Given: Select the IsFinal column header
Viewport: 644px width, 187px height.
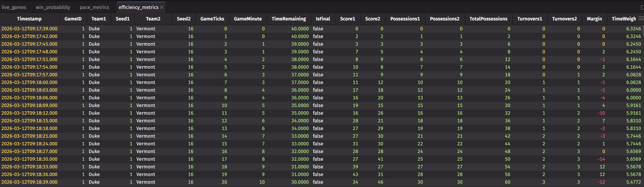Looking at the screenshot, I should click(x=323, y=19).
